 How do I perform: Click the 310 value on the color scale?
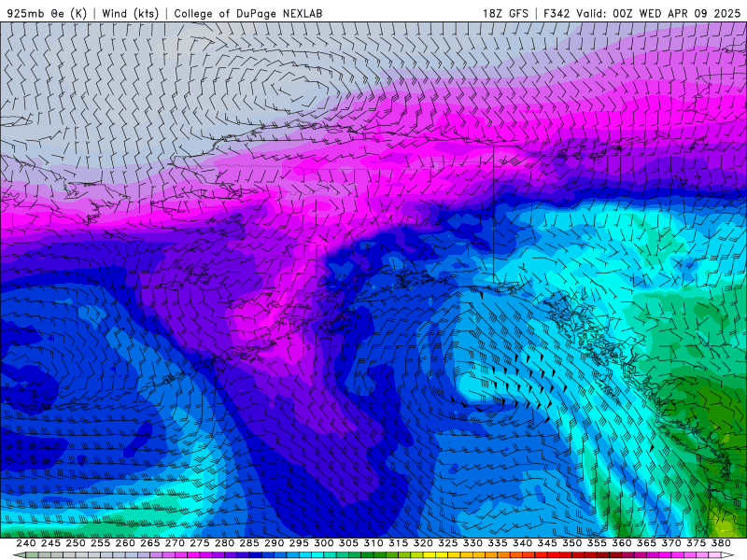click(x=373, y=543)
